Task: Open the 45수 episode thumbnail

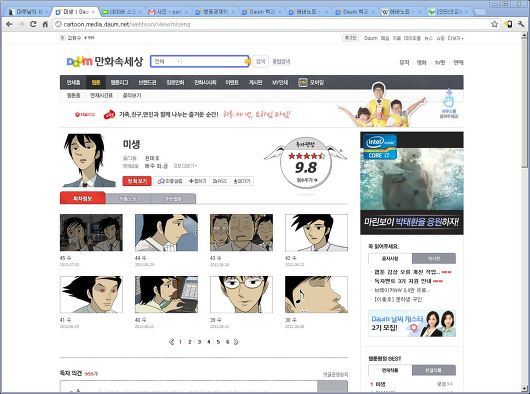Action: coord(91,232)
